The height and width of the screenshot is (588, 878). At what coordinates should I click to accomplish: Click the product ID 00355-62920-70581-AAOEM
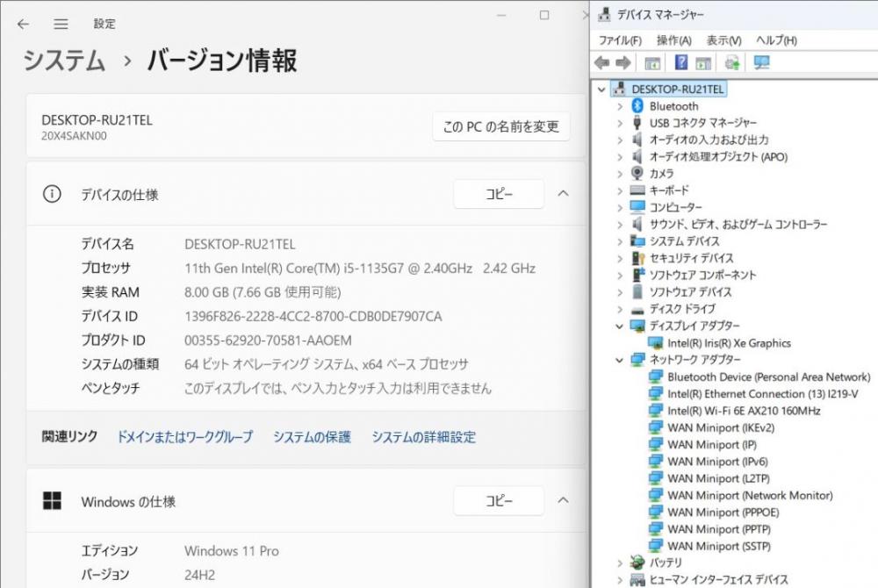coord(268,341)
